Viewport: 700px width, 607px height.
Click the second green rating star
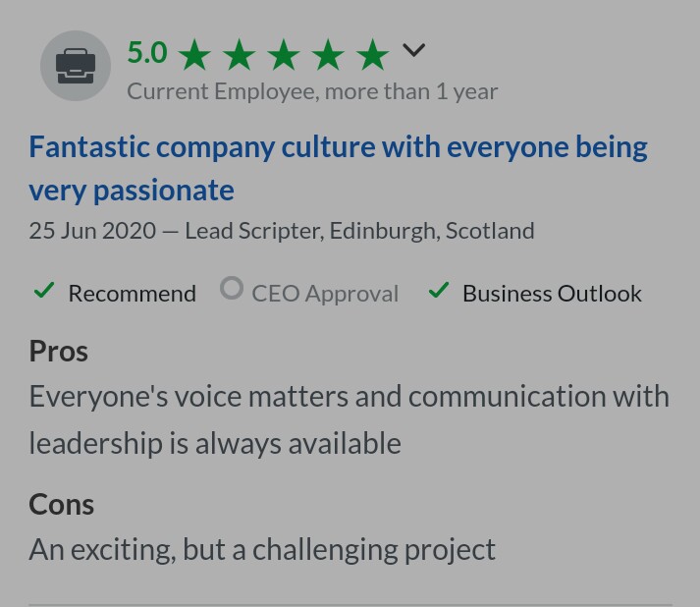click(240, 55)
